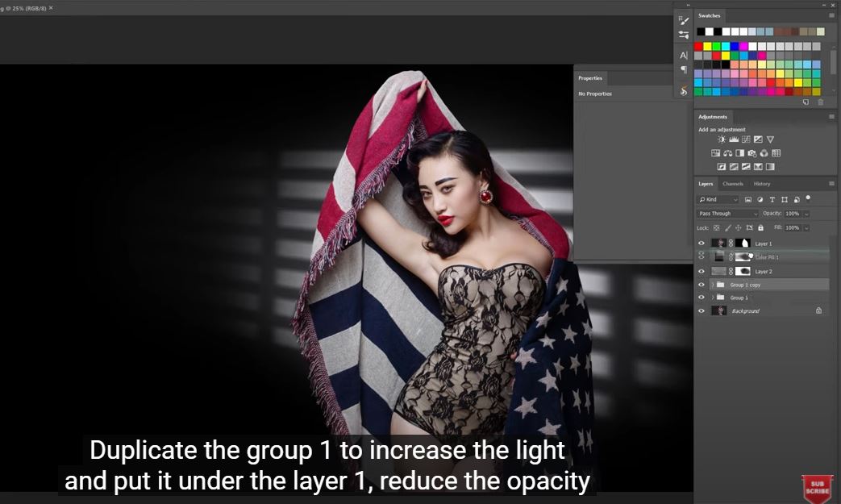Add an Invert adjustment
This screenshot has height=504, width=841.
pos(722,167)
